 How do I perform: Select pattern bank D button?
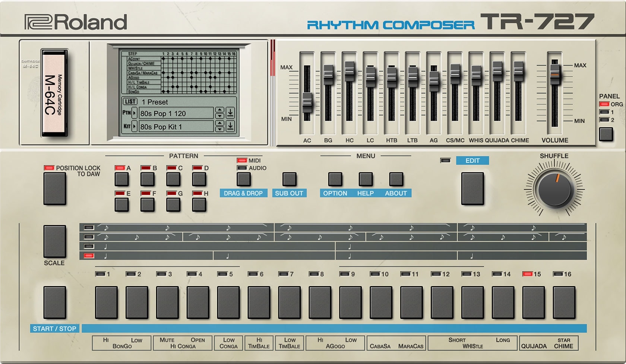tap(199, 180)
